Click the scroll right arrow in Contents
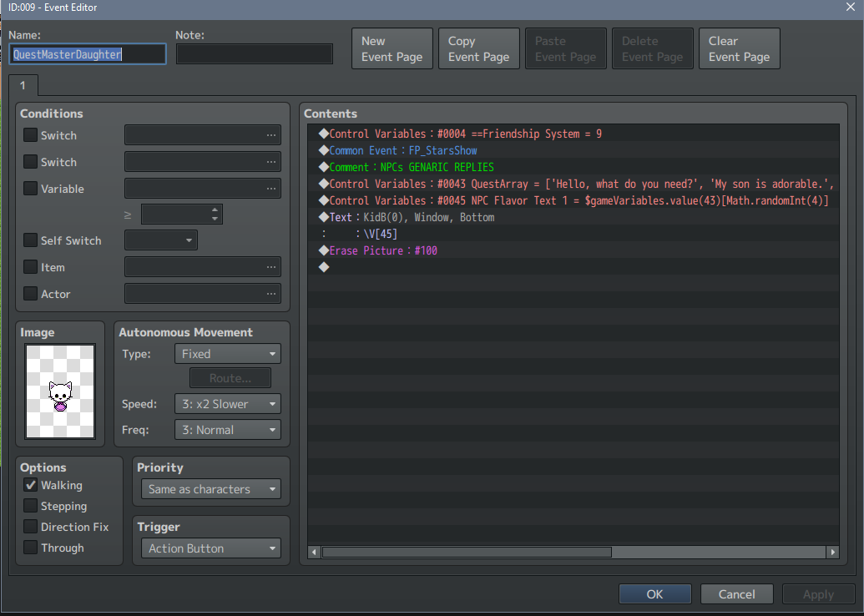Image resolution: width=864 pixels, height=616 pixels. pos(831,553)
